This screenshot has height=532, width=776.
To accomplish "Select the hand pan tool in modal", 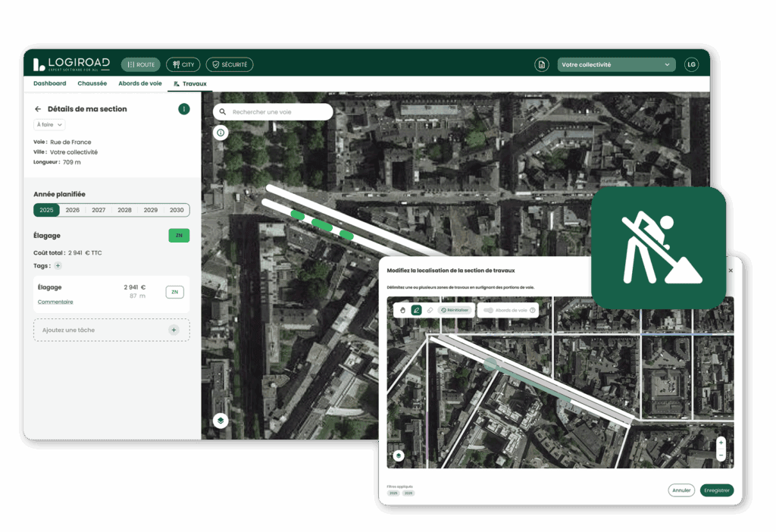I will [x=403, y=310].
